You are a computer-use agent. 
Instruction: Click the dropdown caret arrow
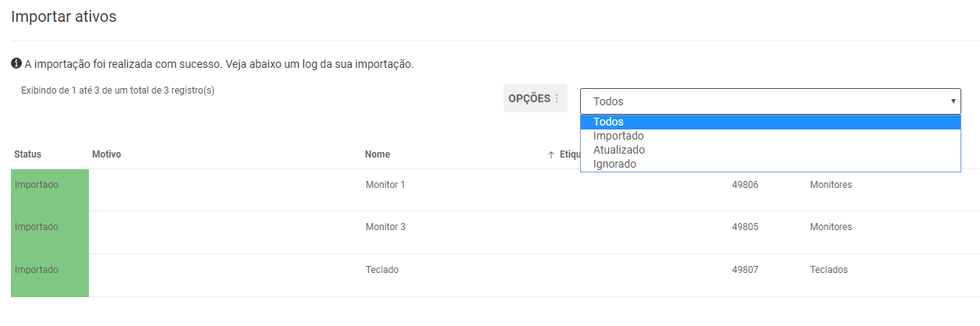coord(953,101)
